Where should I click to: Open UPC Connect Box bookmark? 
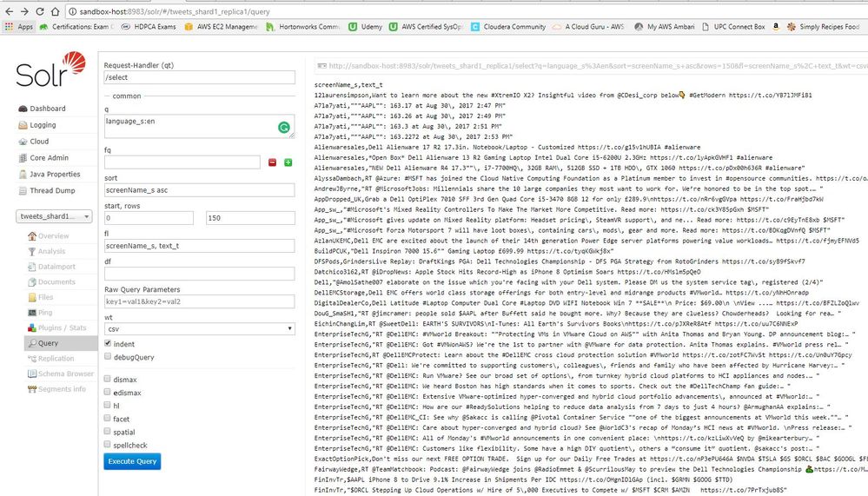733,27
